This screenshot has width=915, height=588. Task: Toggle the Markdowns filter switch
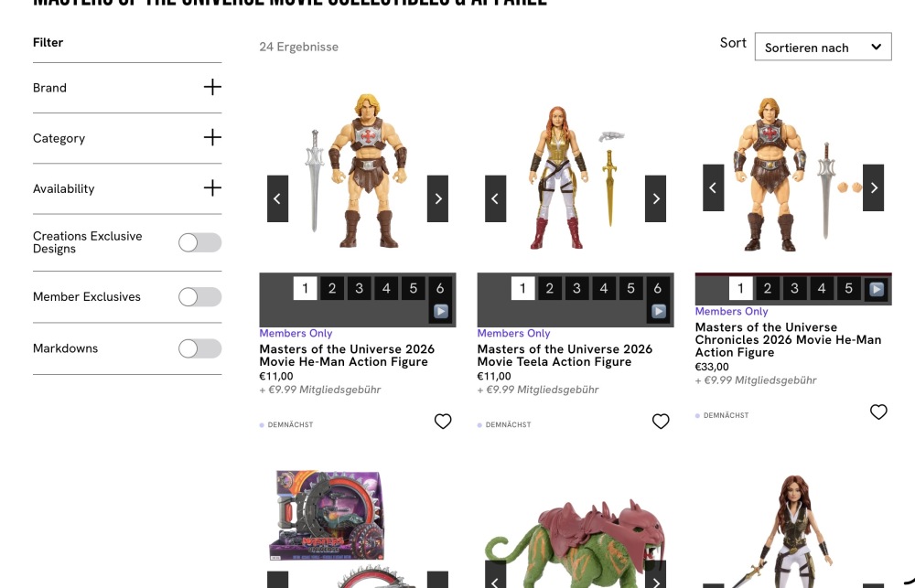click(200, 348)
